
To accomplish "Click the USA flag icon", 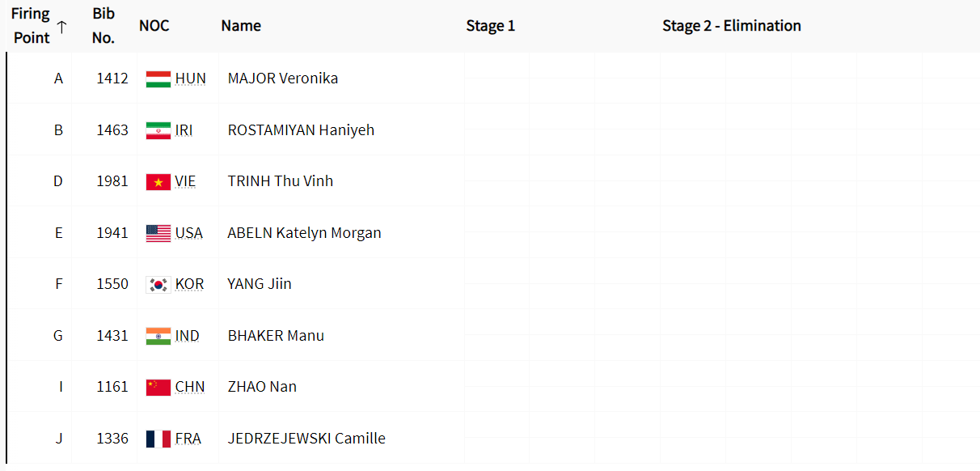I will (x=158, y=233).
